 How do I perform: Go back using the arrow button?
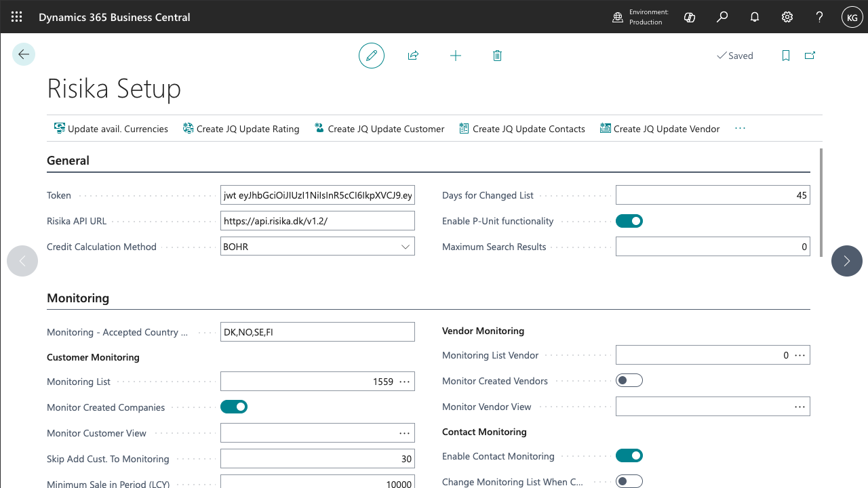point(24,54)
